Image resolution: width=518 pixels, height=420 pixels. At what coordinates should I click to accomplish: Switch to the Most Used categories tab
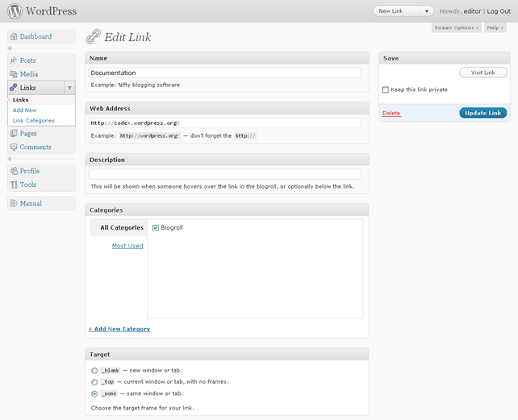(127, 246)
